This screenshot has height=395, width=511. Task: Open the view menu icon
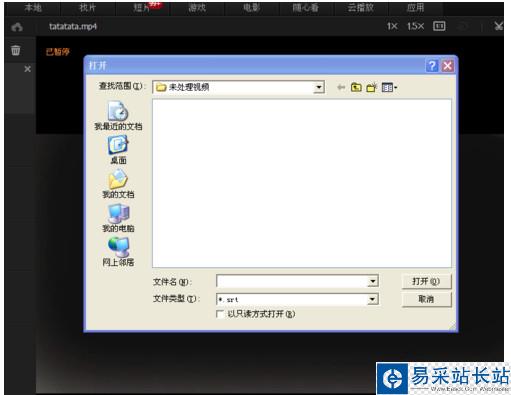[x=389, y=87]
